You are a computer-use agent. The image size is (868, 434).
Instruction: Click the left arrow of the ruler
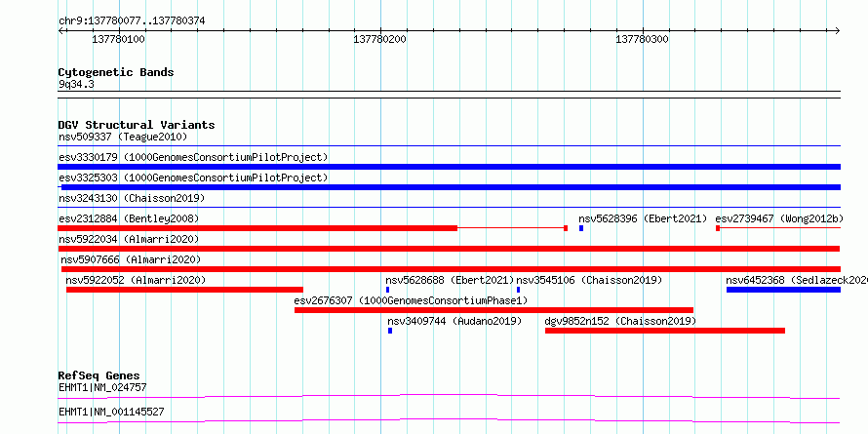pos(60,31)
